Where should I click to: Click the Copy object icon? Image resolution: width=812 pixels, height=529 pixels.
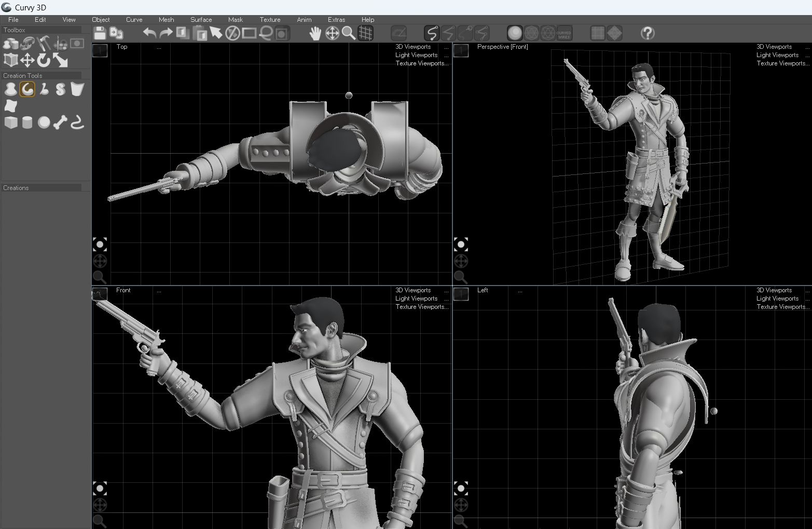(183, 33)
